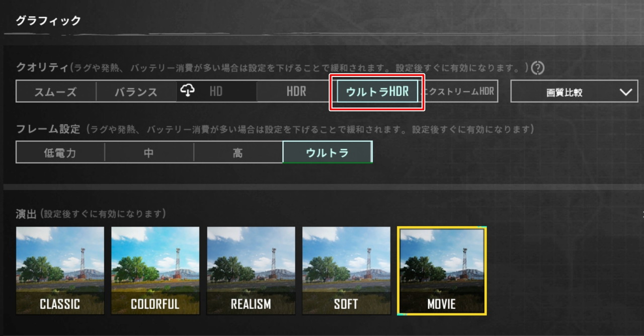Expand the 画質比較 dropdown arrow
The image size is (644, 336).
pyautogui.click(x=625, y=92)
